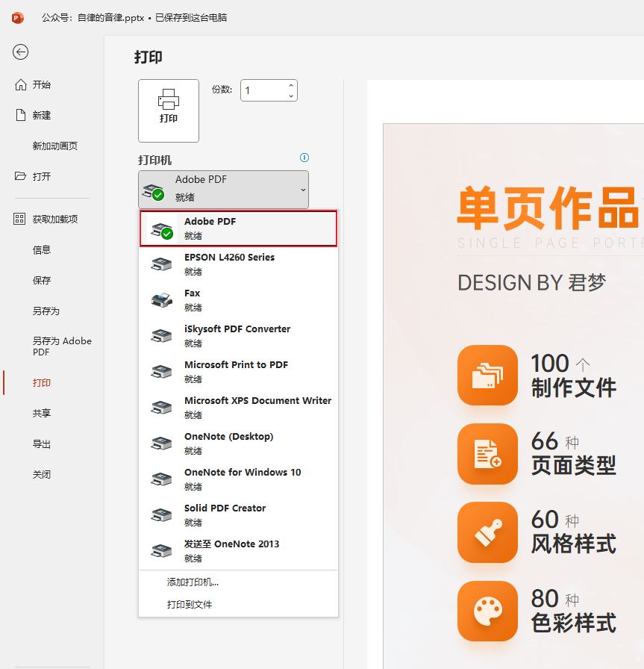
Task: Click the back arrow icon
Action: 21,52
